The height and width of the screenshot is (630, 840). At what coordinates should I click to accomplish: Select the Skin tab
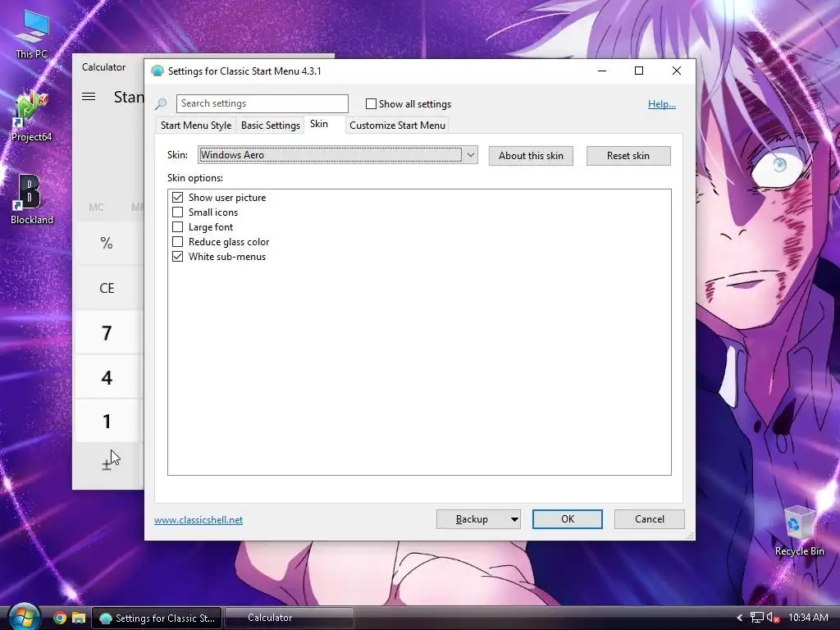[319, 124]
